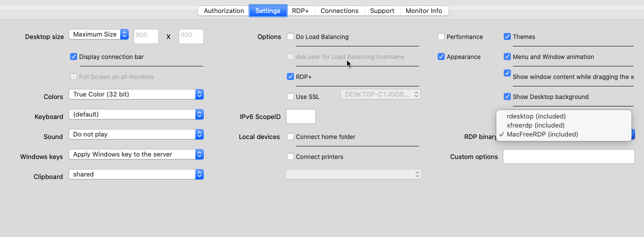Disable Show Desktop background option
The image size is (644, 237).
click(x=507, y=96)
